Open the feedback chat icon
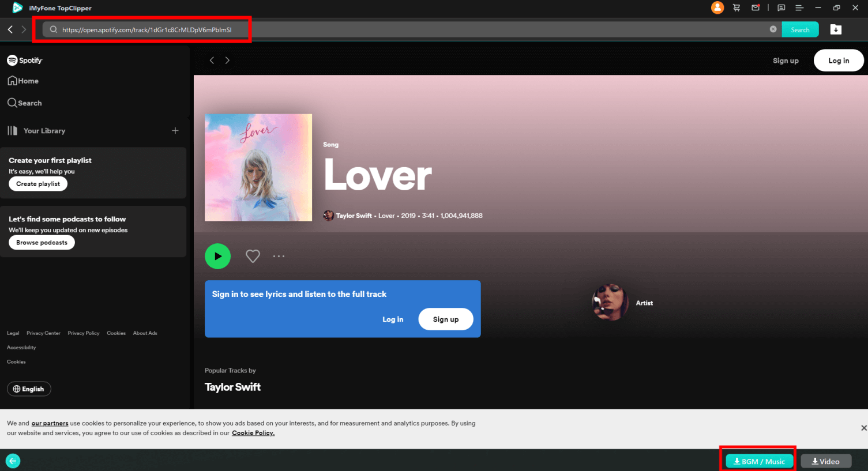This screenshot has width=868, height=471. point(781,7)
